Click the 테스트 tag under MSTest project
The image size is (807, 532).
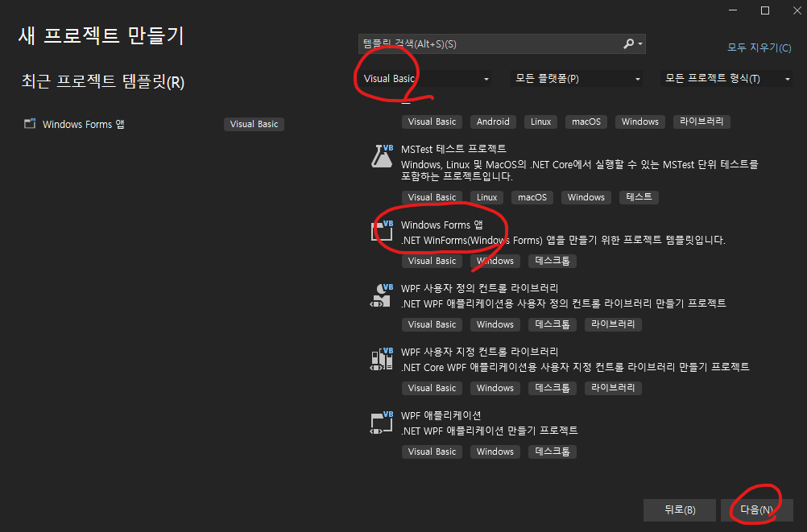pyautogui.click(x=639, y=197)
